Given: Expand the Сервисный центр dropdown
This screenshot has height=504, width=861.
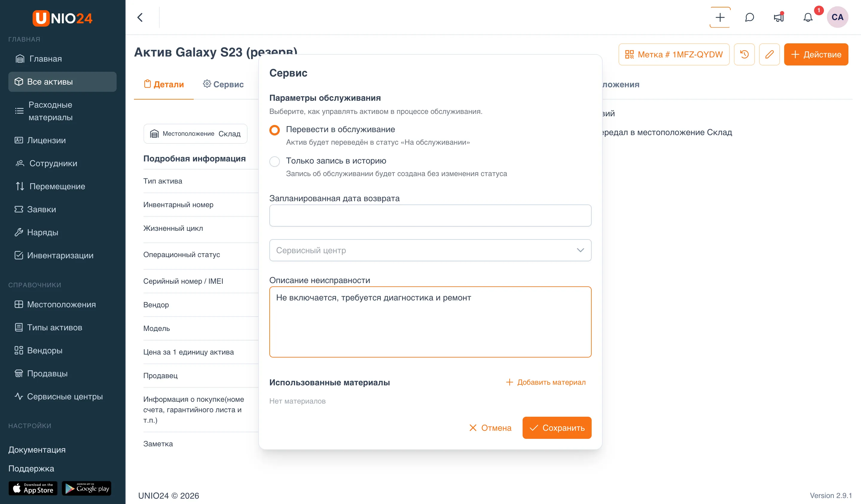Looking at the screenshot, I should point(430,250).
